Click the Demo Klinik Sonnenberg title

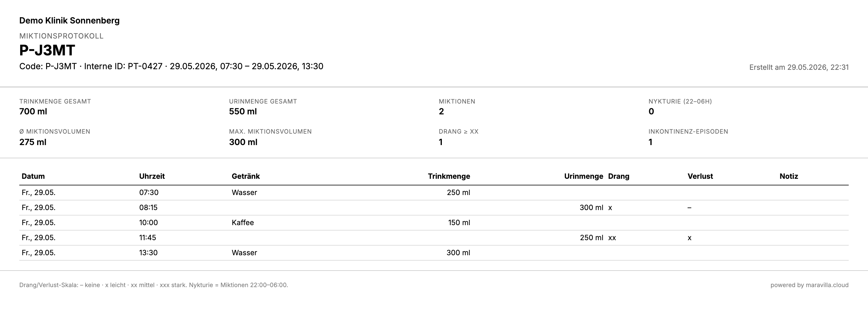coord(69,20)
